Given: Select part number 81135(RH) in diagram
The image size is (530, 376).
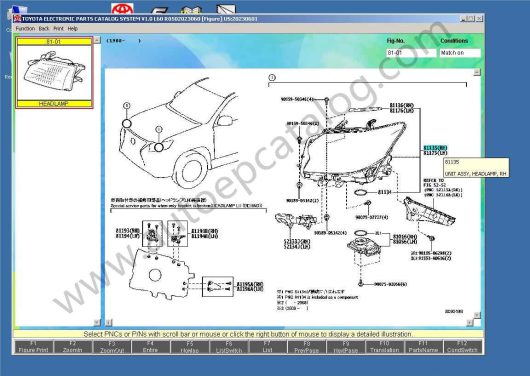Looking at the screenshot, I should tap(435, 148).
